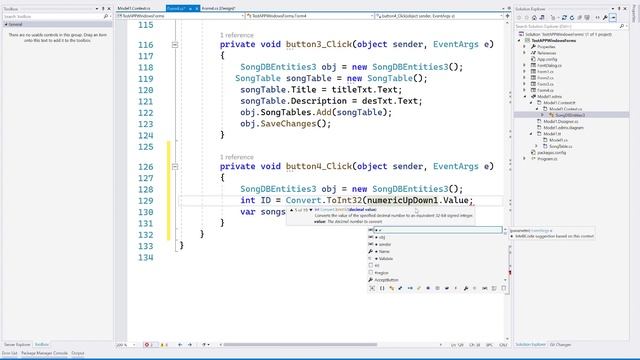Image resolution: width=640 pixels, height=360 pixels.
Task: Show previous overload with up arrow in tooltip
Action: (x=291, y=210)
